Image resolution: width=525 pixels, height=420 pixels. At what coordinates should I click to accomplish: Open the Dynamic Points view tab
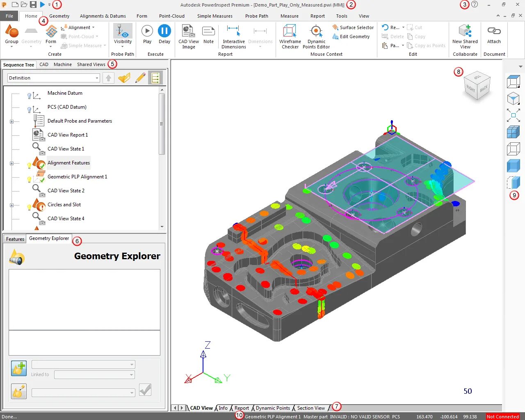[x=273, y=408]
